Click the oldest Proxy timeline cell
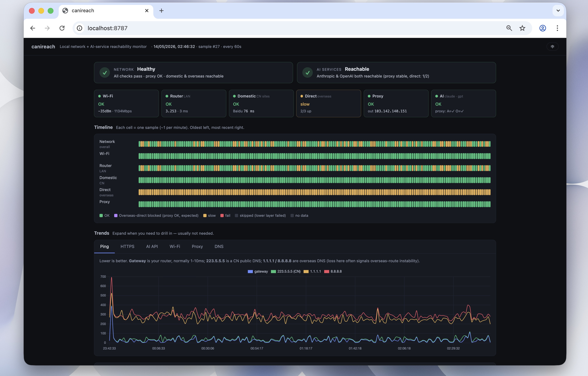The width and height of the screenshot is (588, 376). click(x=139, y=204)
